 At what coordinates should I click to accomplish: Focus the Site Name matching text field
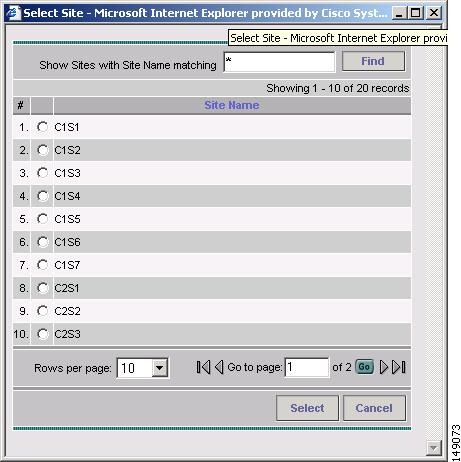(279, 62)
